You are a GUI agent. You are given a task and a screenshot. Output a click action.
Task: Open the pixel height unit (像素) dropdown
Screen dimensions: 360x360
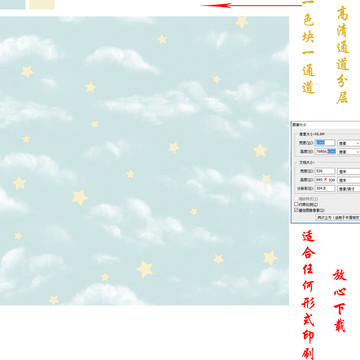pyautogui.click(x=349, y=152)
